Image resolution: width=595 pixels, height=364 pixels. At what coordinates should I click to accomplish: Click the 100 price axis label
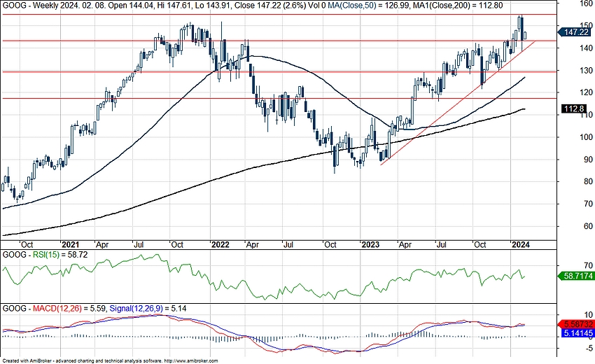coord(587,137)
